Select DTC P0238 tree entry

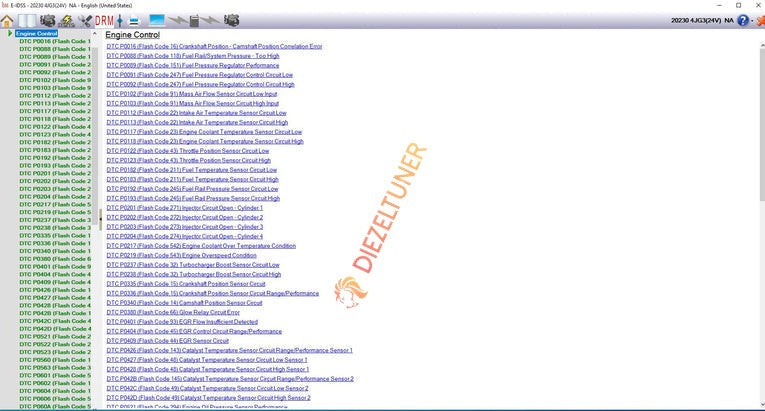(x=55, y=228)
